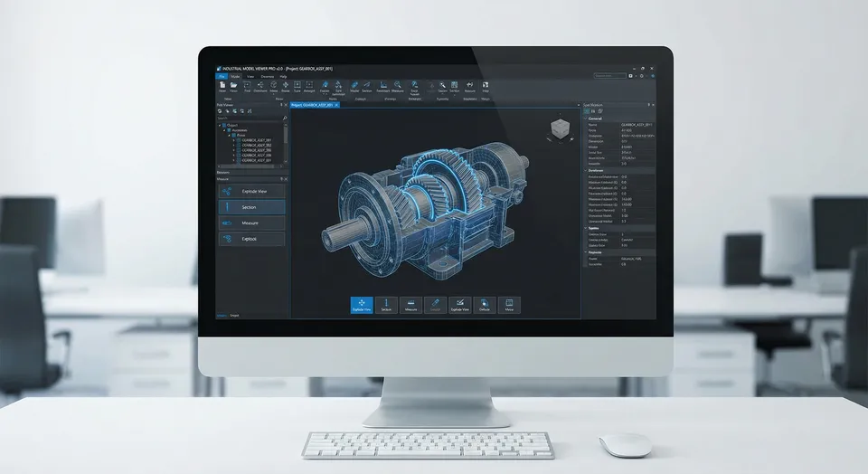Select the Proxe tree node
Screen dimensions: 868x474
coord(241,135)
